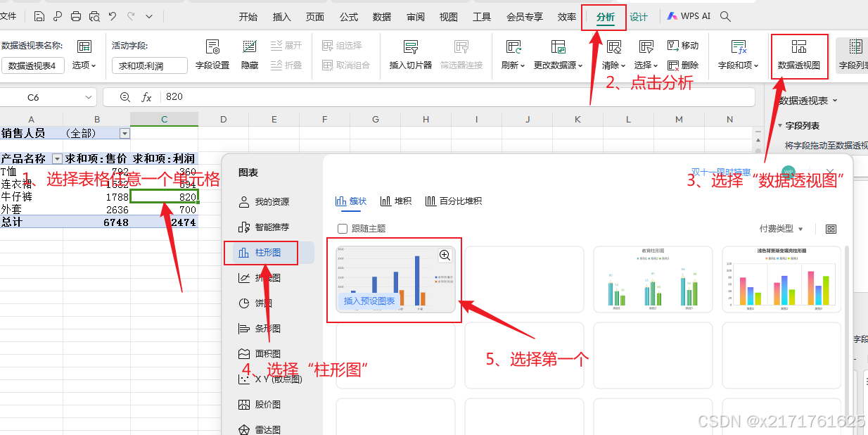Click the Print icon in the quick toolbar

coord(76,16)
